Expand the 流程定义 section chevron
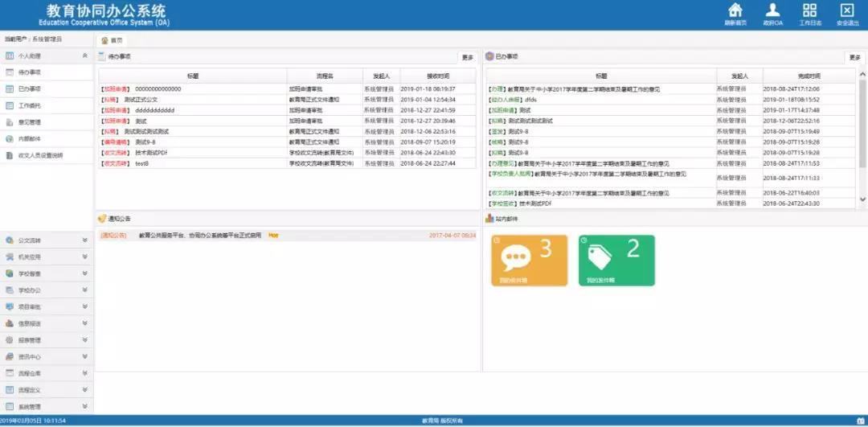868x427 pixels. (x=84, y=390)
